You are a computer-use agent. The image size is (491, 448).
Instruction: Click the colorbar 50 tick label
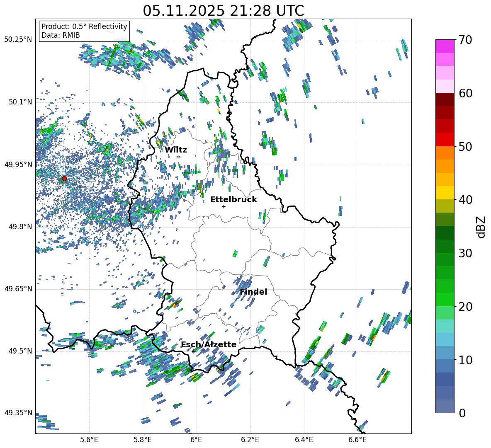465,147
